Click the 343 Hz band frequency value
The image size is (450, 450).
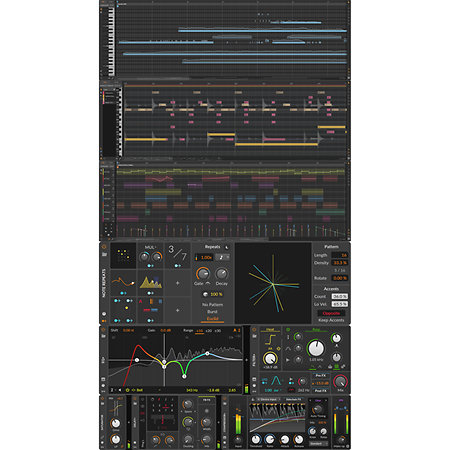192,390
